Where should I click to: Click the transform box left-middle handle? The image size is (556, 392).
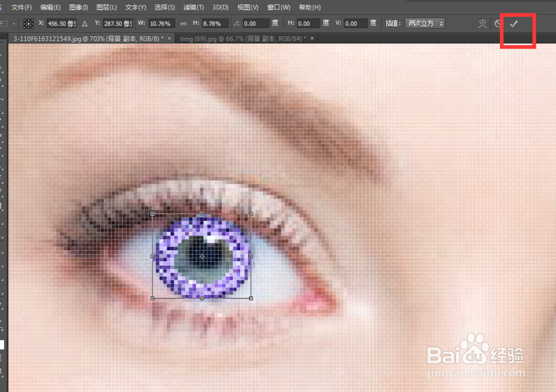(x=152, y=256)
